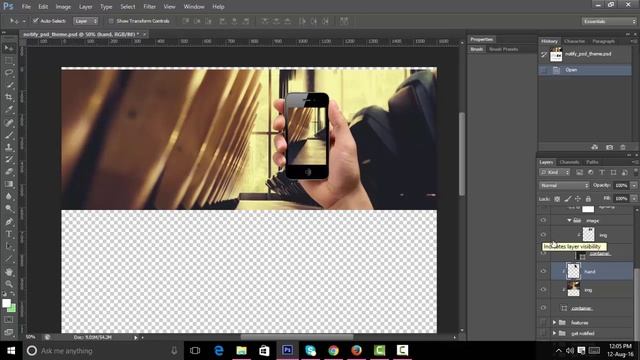640x360 pixels.
Task: Create new snapshot camera icon in History
Action: (x=609, y=147)
